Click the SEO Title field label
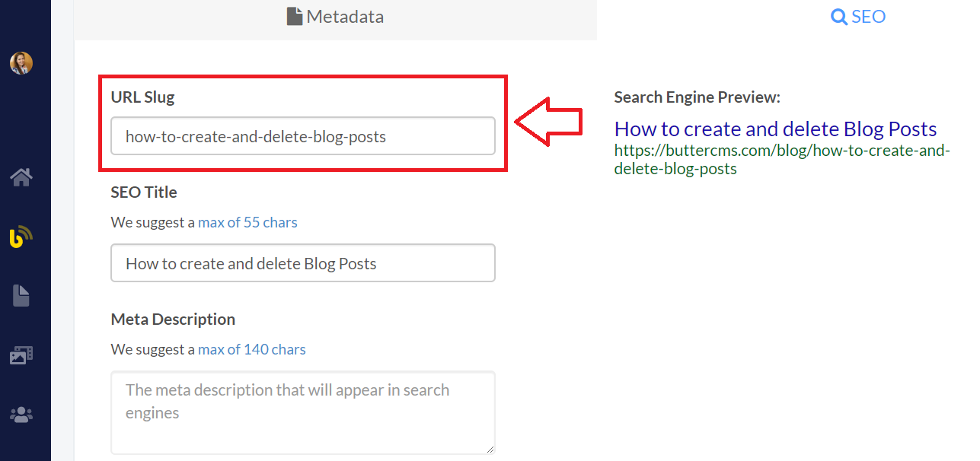The height and width of the screenshot is (461, 980). (144, 192)
